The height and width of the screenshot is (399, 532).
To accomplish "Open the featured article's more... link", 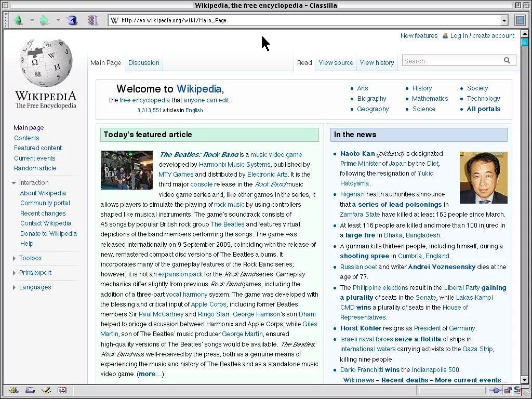I will pos(149,374).
